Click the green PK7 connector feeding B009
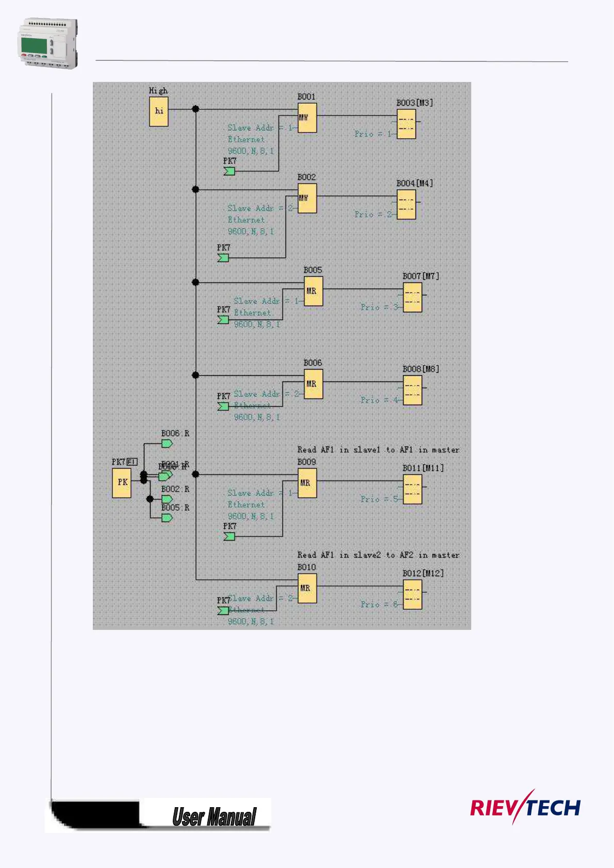 [x=229, y=537]
